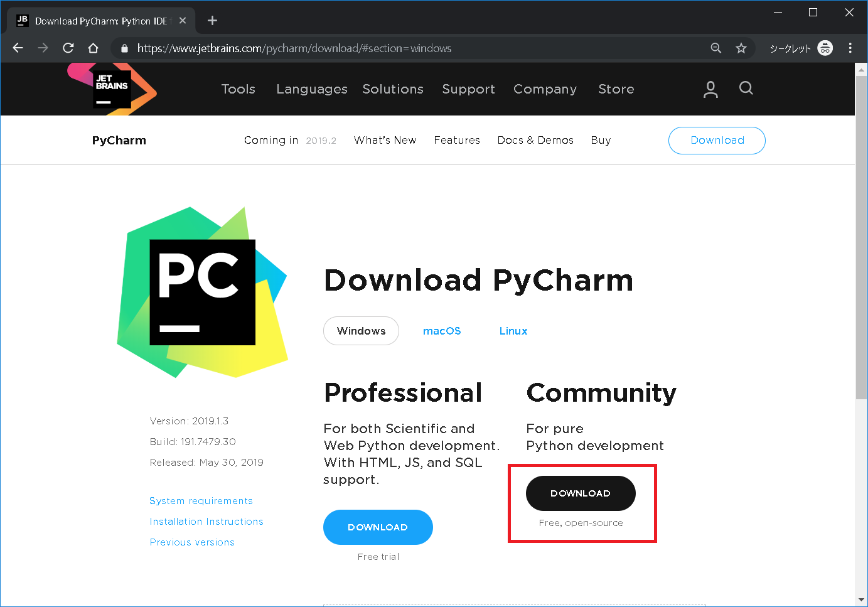Screen dimensions: 868x607
Task: Click the Version: 2019.1.3 text
Action: [x=189, y=421]
